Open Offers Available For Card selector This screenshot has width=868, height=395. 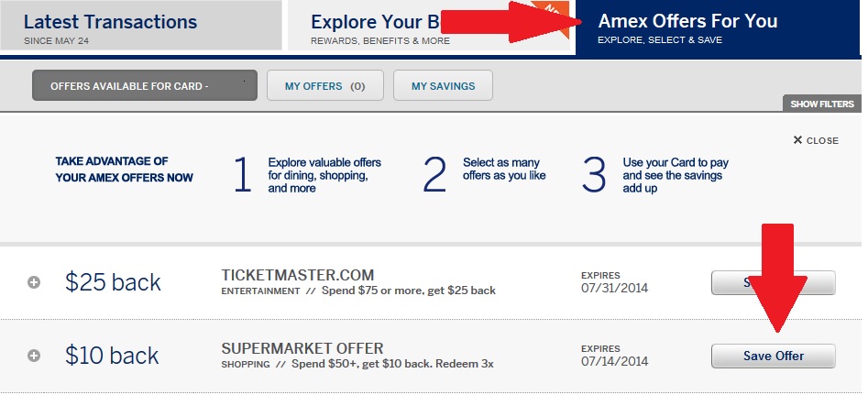pyautogui.click(x=145, y=86)
